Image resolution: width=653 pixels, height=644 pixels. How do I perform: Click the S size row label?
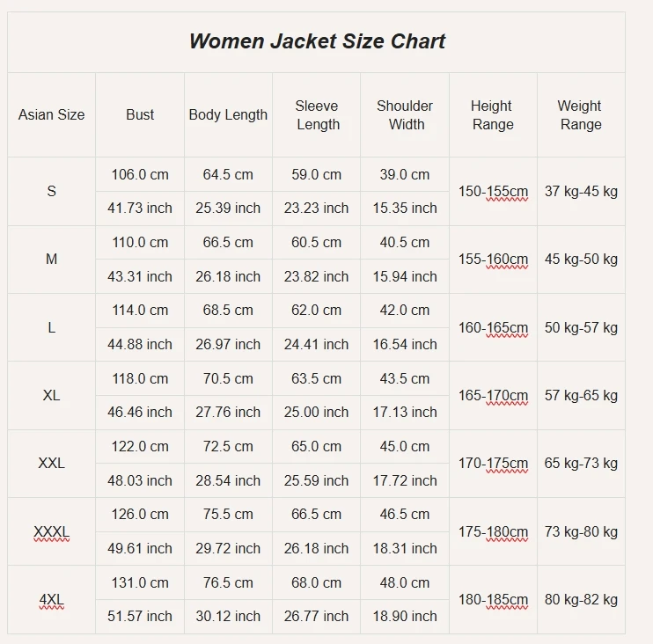tap(52, 191)
